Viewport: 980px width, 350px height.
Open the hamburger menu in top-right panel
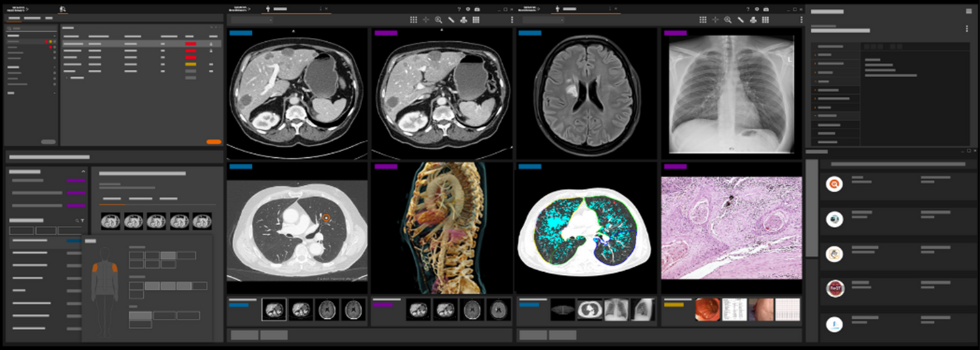(968, 11)
